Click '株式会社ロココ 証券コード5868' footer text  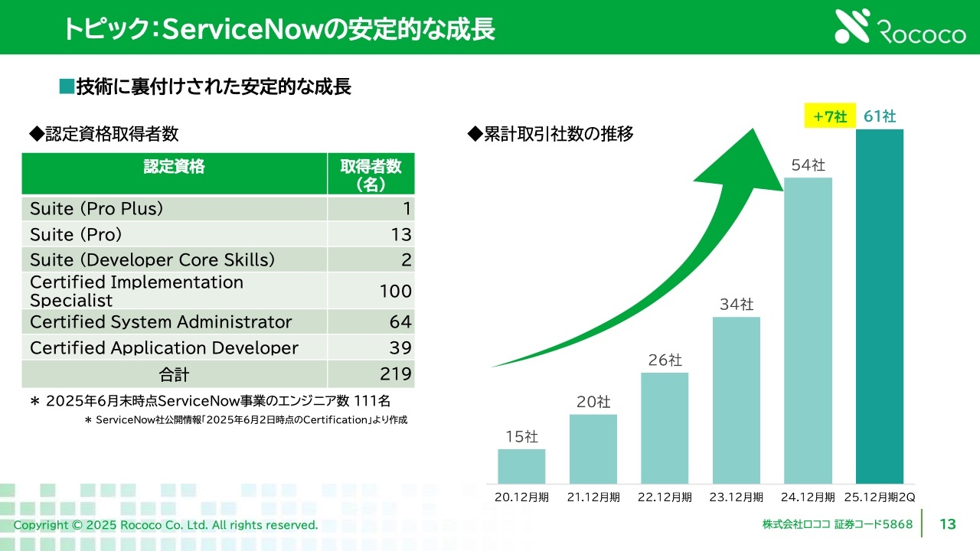click(838, 524)
